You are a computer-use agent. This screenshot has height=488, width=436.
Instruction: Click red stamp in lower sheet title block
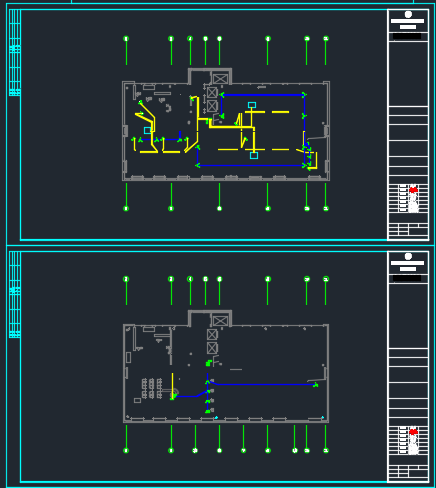(413, 432)
